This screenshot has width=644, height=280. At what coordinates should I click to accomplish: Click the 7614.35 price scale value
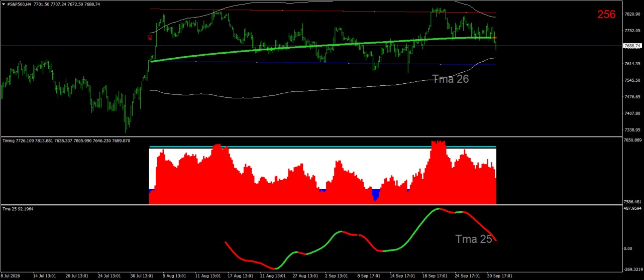coord(632,64)
